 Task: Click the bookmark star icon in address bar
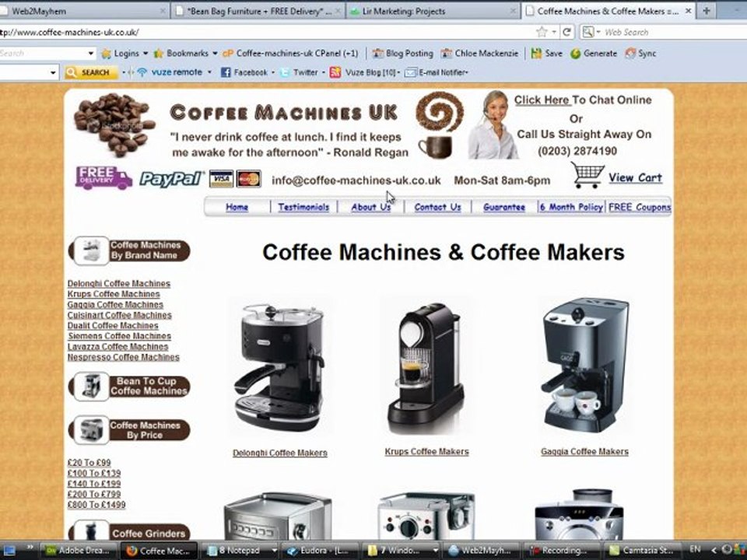pyautogui.click(x=542, y=32)
